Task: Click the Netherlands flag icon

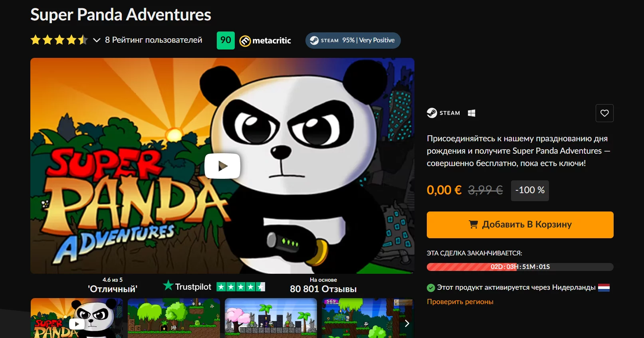Action: point(604,288)
